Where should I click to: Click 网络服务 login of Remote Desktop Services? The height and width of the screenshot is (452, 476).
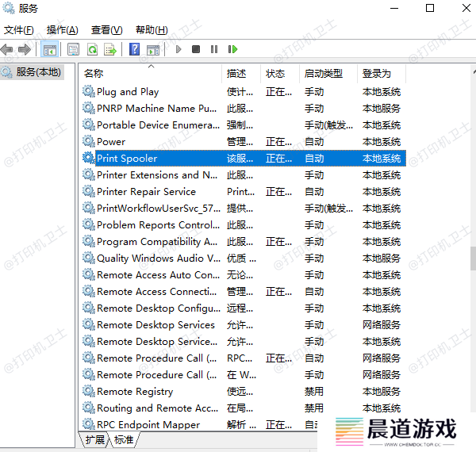pos(382,325)
